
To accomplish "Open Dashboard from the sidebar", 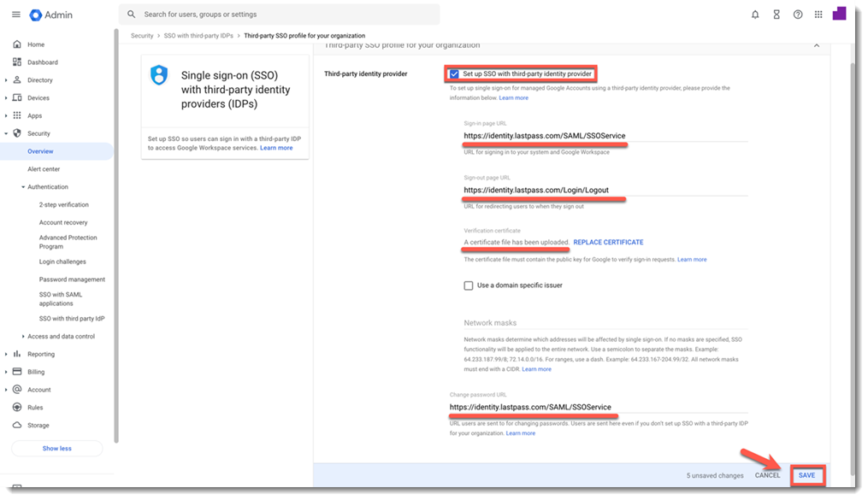I will [42, 62].
